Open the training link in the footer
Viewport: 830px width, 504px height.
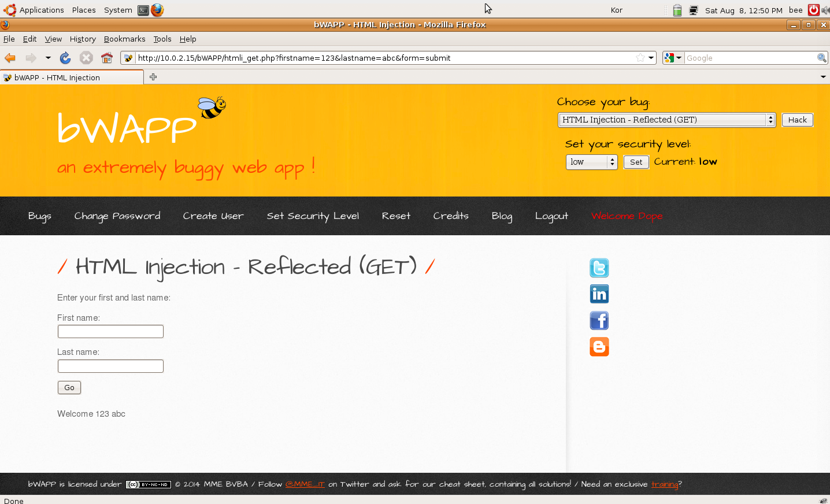click(x=665, y=484)
